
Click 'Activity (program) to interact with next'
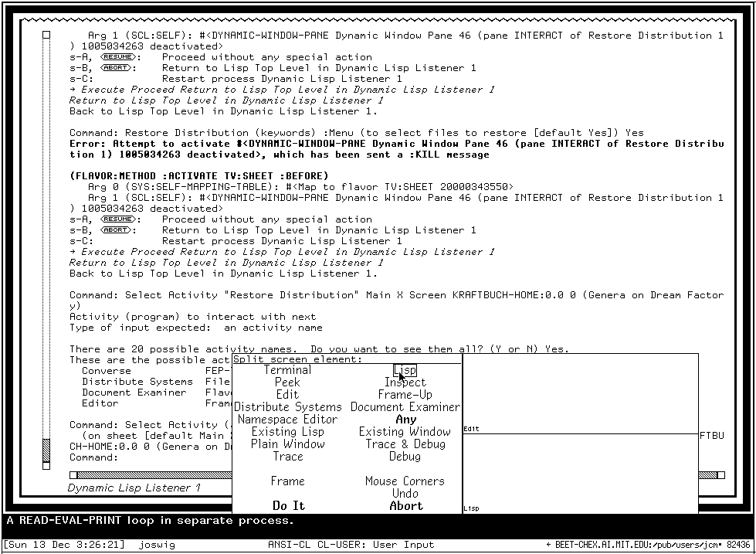193,317
